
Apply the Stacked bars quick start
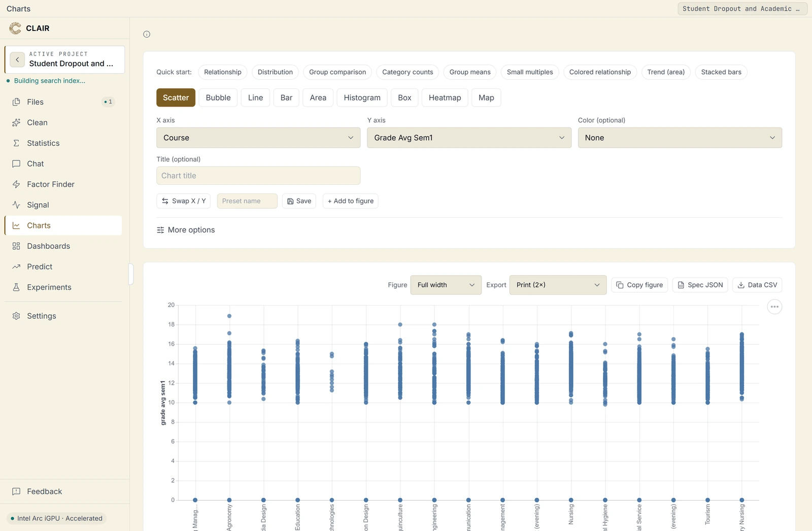pyautogui.click(x=721, y=72)
